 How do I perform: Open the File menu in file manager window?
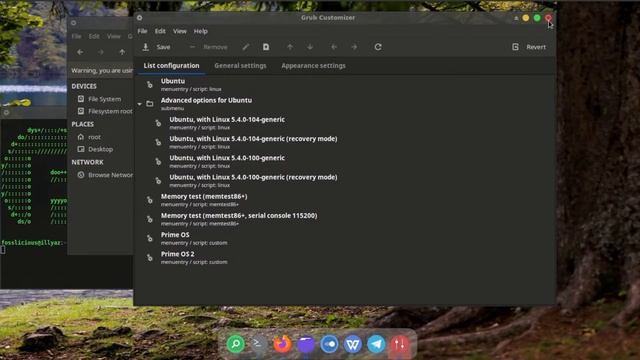(76, 36)
